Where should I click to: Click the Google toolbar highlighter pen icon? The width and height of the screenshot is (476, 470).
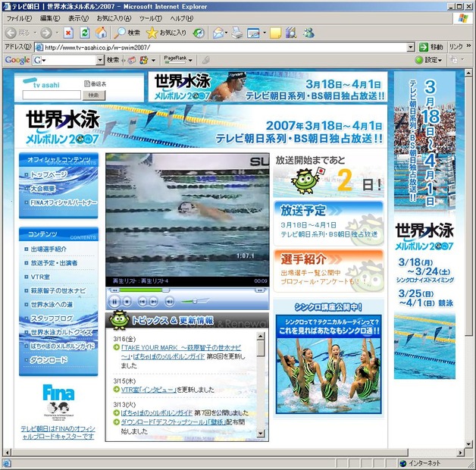(x=206, y=60)
